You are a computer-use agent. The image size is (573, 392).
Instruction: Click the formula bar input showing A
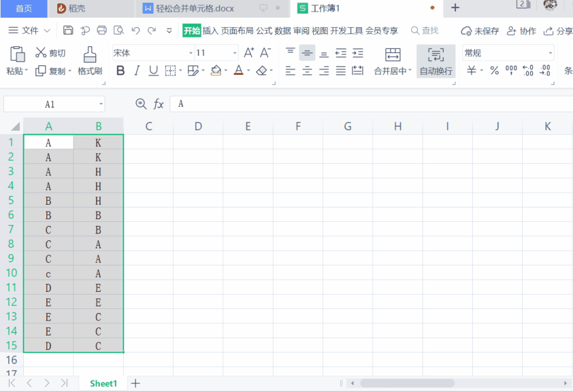pyautogui.click(x=372, y=104)
